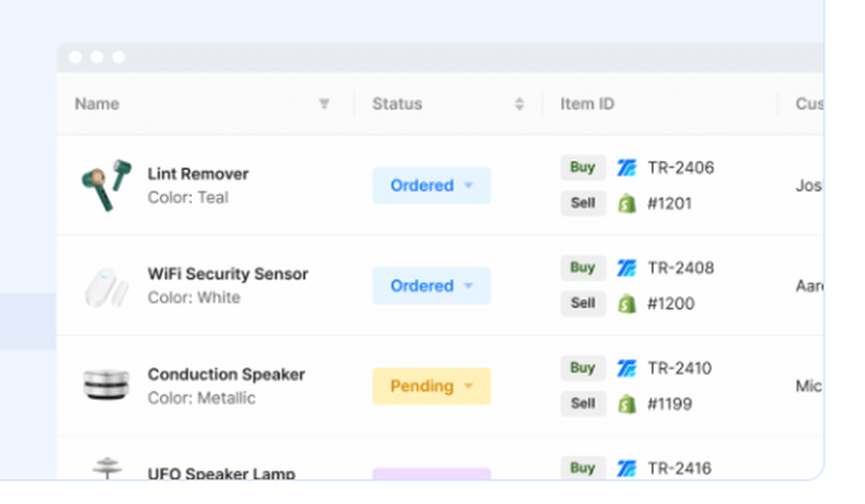Click the supplier icon beside TR-2410
Image resolution: width=865 pixels, height=504 pixels.
[x=626, y=368]
